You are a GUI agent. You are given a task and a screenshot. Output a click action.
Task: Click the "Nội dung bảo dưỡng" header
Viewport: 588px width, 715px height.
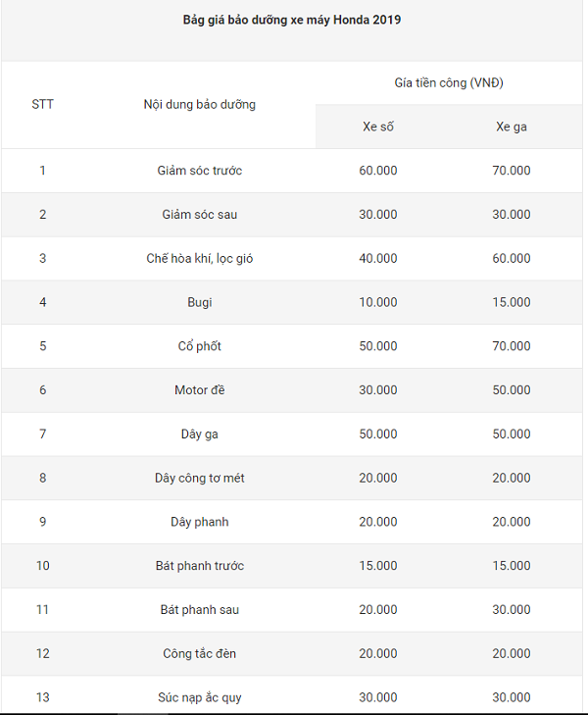click(x=200, y=104)
